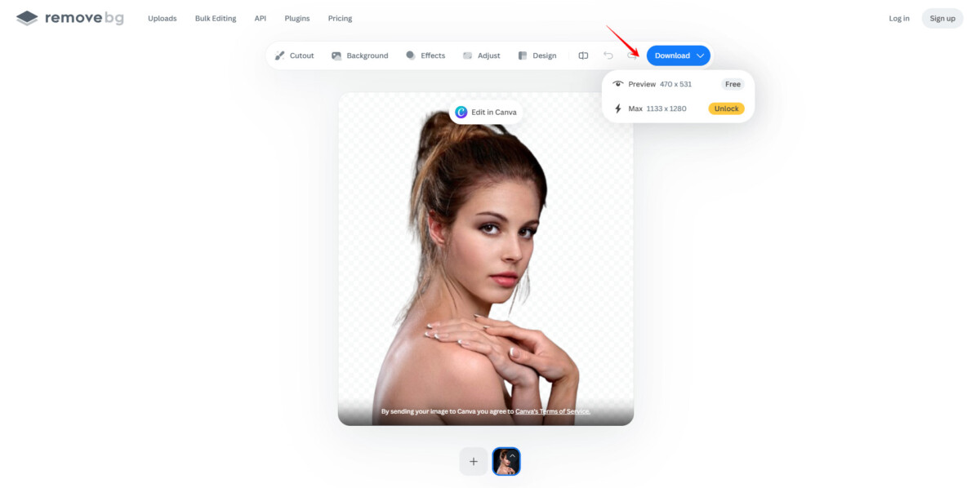Open the Bulk Editing page
The width and height of the screenshot is (980, 488).
(216, 18)
